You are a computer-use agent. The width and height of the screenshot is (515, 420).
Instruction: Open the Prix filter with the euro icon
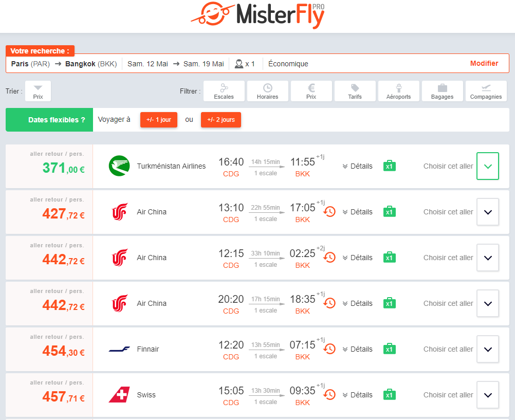click(x=311, y=91)
